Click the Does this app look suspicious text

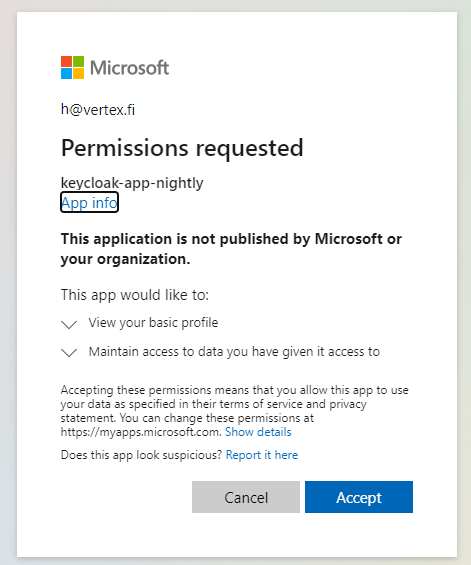click(x=141, y=455)
